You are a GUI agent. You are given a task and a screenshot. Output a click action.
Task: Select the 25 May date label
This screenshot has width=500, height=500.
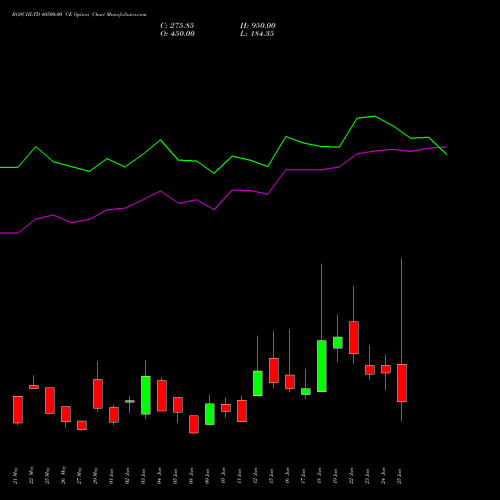pyautogui.click(x=48, y=476)
